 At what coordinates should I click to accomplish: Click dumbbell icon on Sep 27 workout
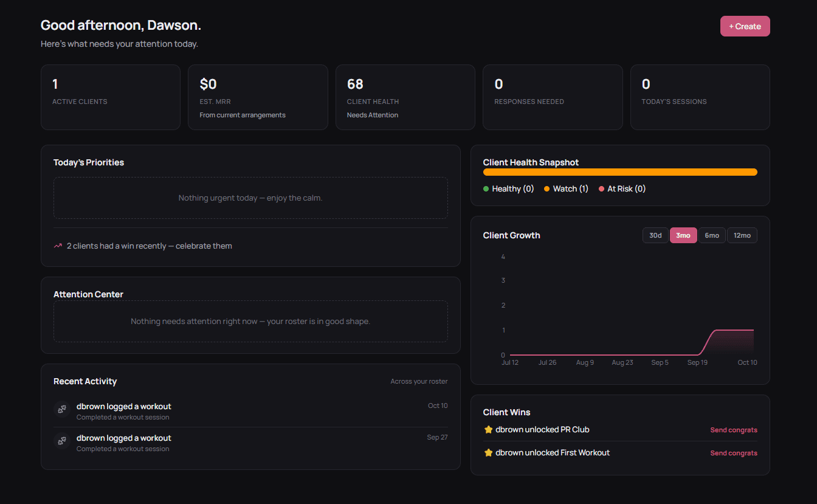point(61,441)
